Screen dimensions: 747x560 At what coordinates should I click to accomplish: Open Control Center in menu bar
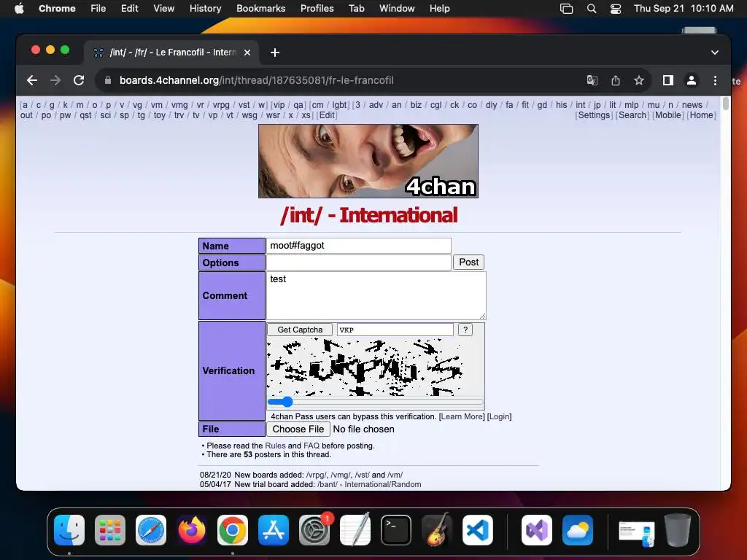coord(616,8)
